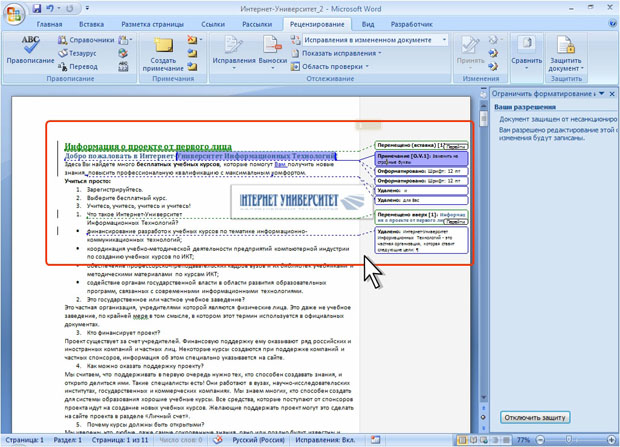Click the Save icon in quick access toolbar
The width and height of the screenshot is (620, 447).
pyautogui.click(x=37, y=8)
